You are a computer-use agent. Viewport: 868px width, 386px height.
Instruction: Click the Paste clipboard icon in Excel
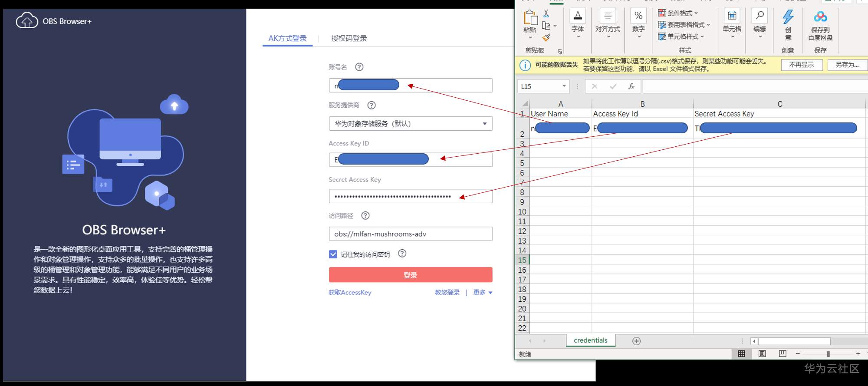click(530, 17)
